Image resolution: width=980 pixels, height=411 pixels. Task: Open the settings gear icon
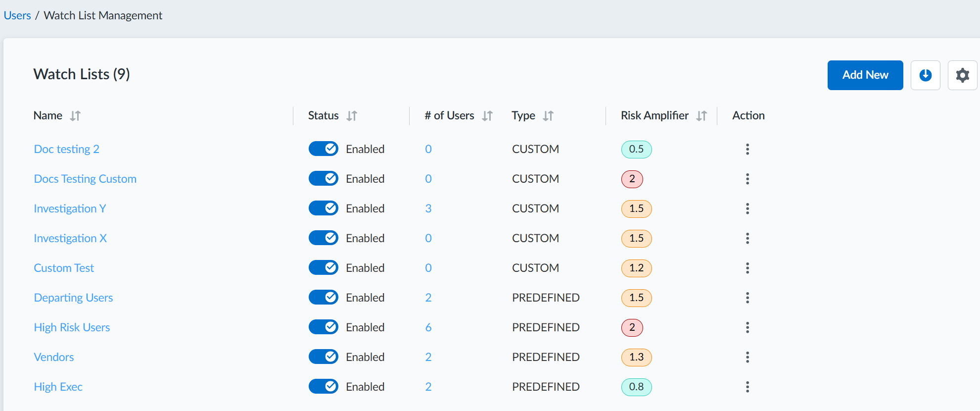click(x=962, y=75)
